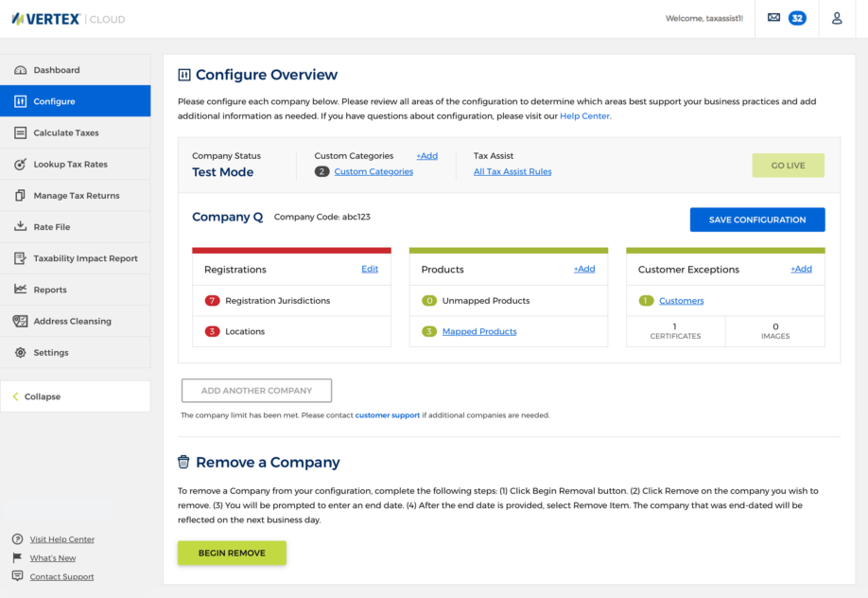Go to Address Cleansing
This screenshot has width=868, height=598.
pos(76,321)
